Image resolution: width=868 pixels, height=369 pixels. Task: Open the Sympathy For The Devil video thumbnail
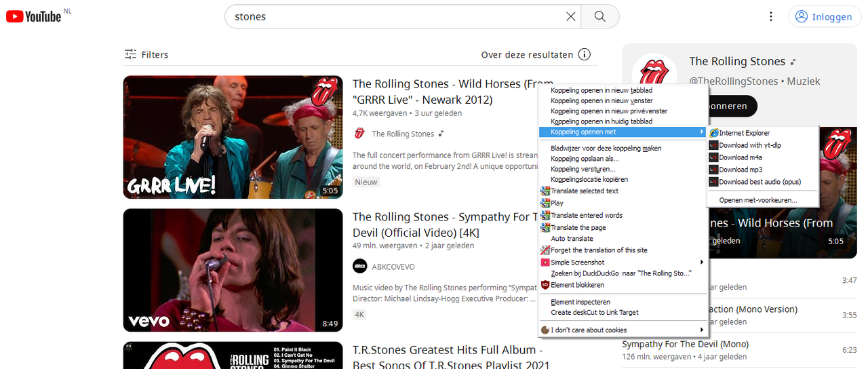point(233,270)
